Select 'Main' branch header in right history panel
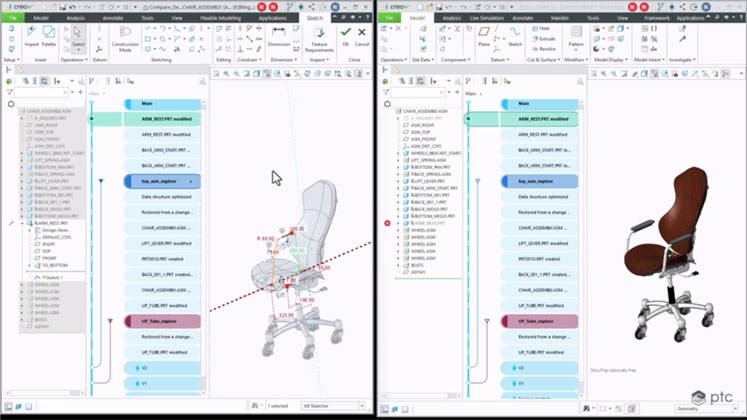This screenshot has height=420, width=747. click(x=539, y=103)
